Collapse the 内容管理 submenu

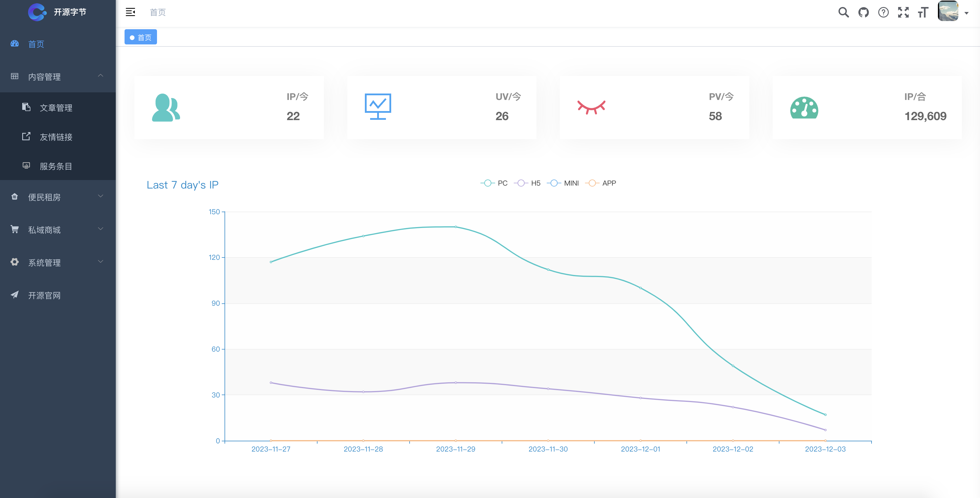(x=101, y=76)
